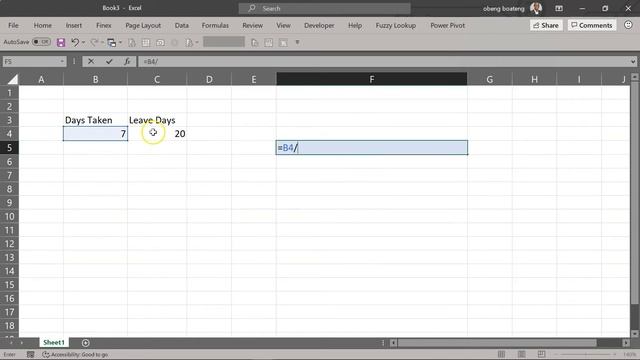Save the workbook via the purple Save icon
Image resolution: width=640 pixels, height=360 pixels.
pos(61,42)
